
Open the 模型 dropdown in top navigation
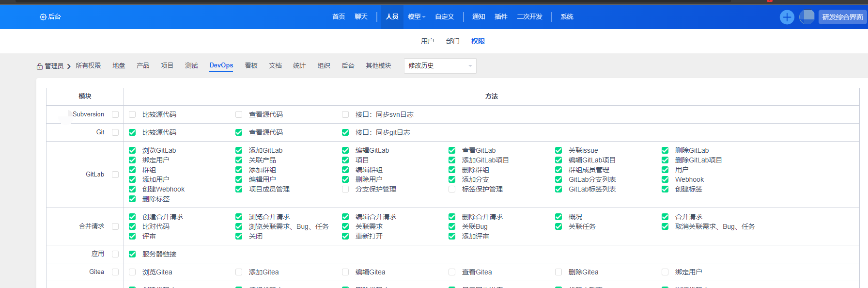[x=416, y=17]
